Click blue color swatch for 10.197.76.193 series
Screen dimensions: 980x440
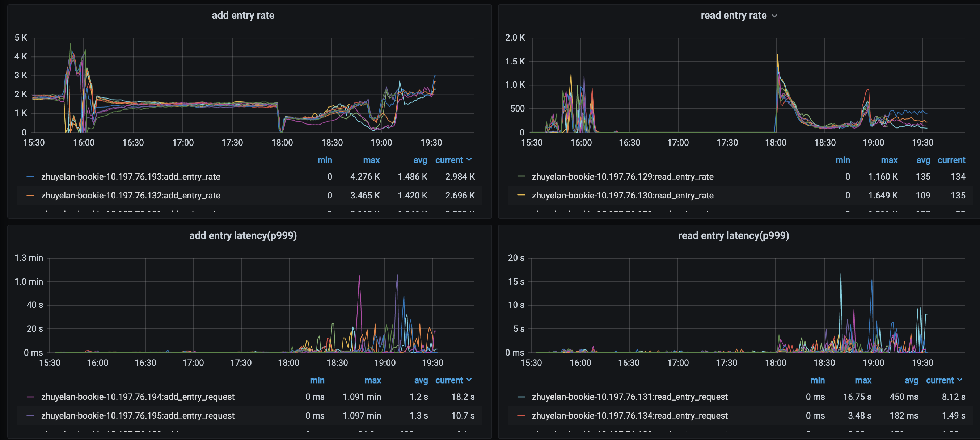click(30, 177)
